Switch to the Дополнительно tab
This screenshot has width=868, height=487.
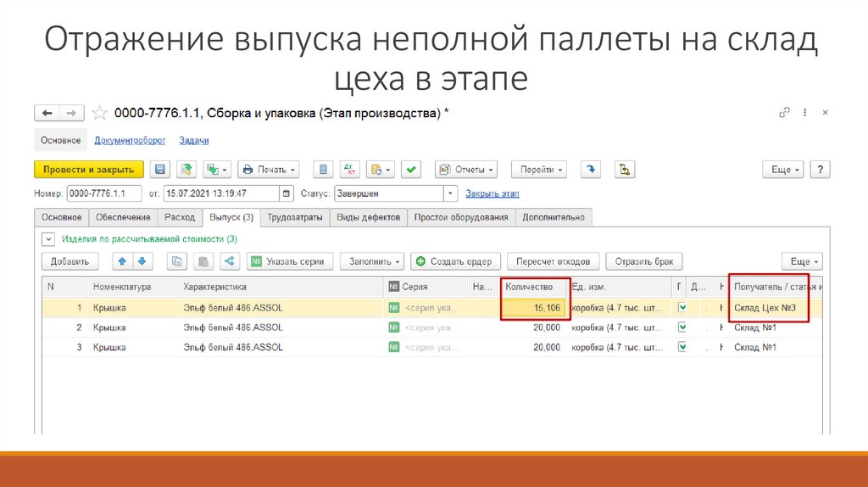coord(554,217)
